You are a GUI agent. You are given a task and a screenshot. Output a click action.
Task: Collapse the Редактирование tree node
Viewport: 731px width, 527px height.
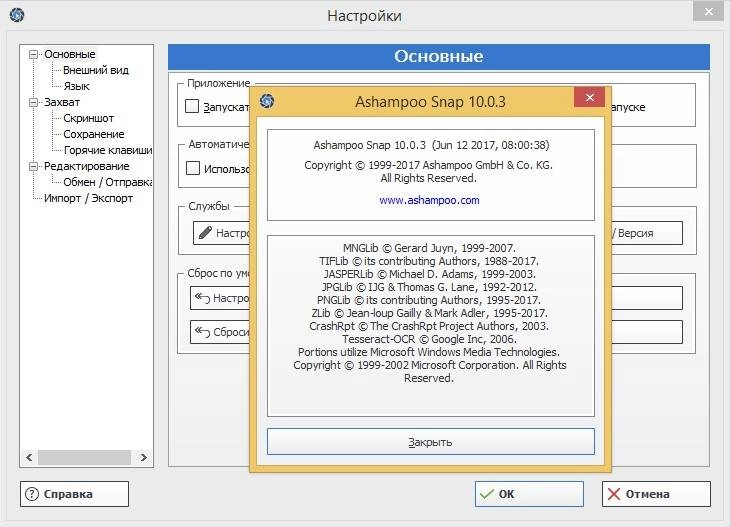click(x=33, y=166)
